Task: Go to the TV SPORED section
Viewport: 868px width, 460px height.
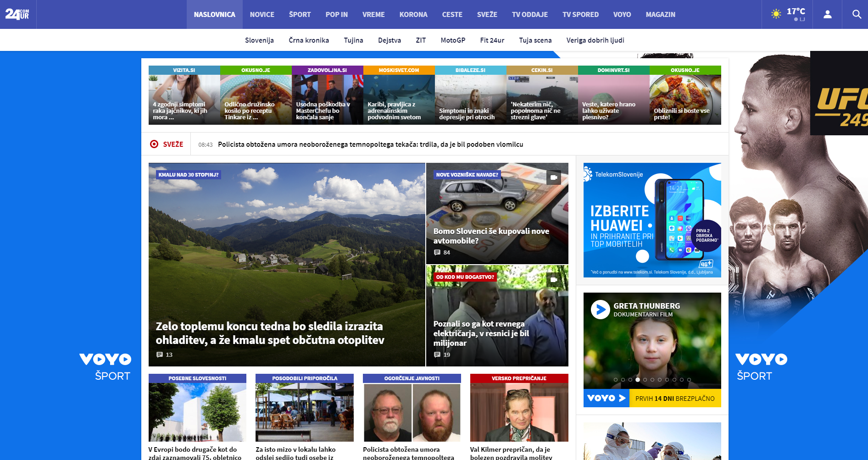Action: click(580, 14)
